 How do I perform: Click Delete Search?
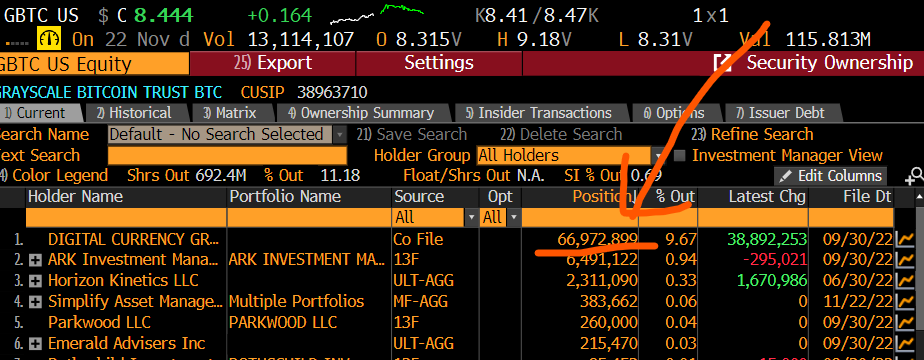561,134
